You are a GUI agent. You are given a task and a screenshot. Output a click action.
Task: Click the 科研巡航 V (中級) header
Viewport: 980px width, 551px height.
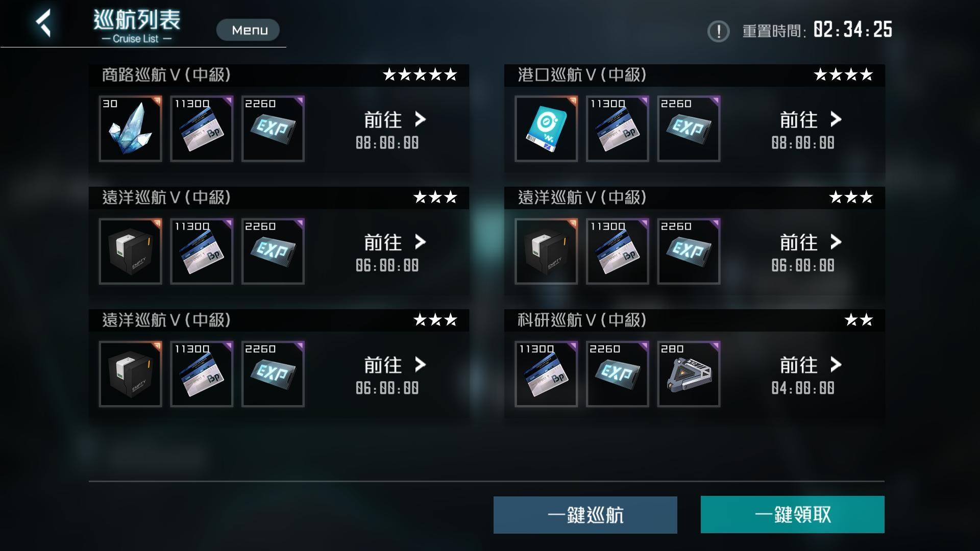point(695,320)
